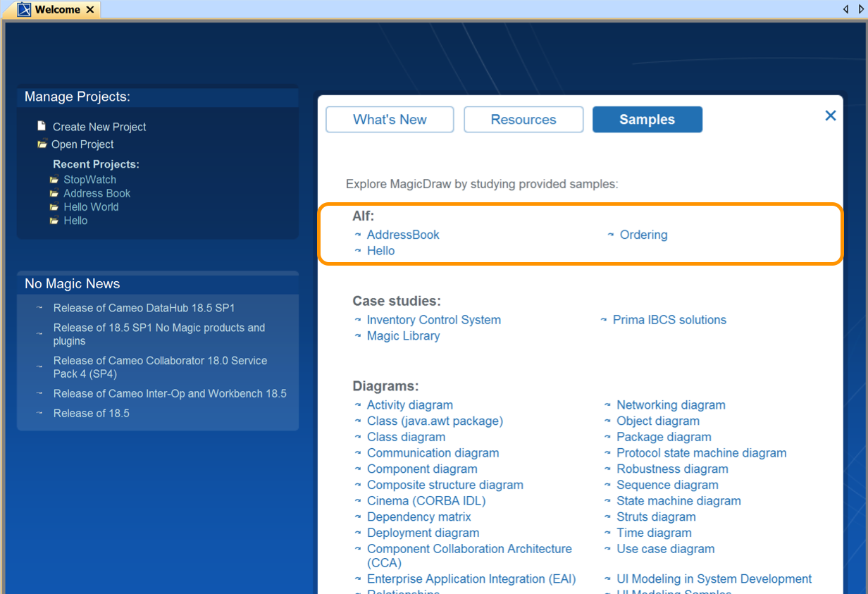Read news: Release of 18.5

click(x=92, y=413)
